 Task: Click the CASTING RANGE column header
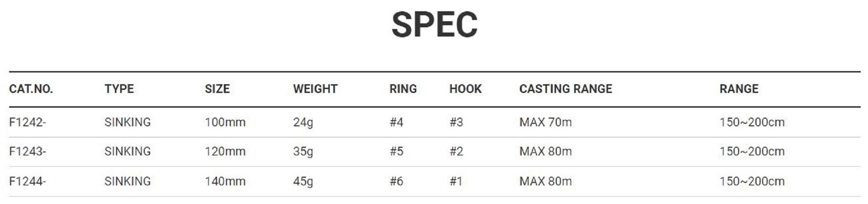(x=566, y=89)
